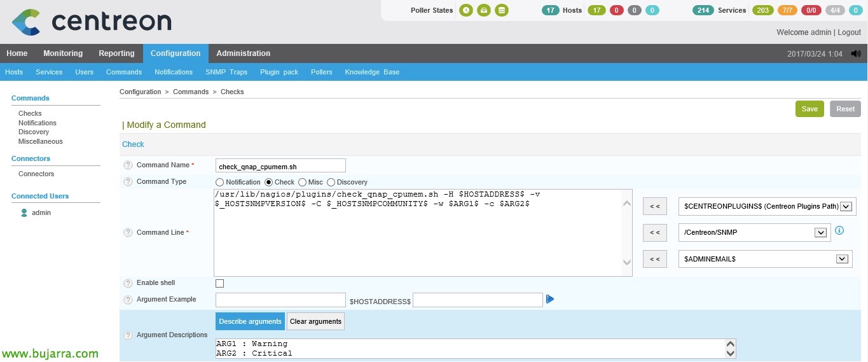The height and width of the screenshot is (362, 868).
Task: Click the admin user icon
Action: 24,213
